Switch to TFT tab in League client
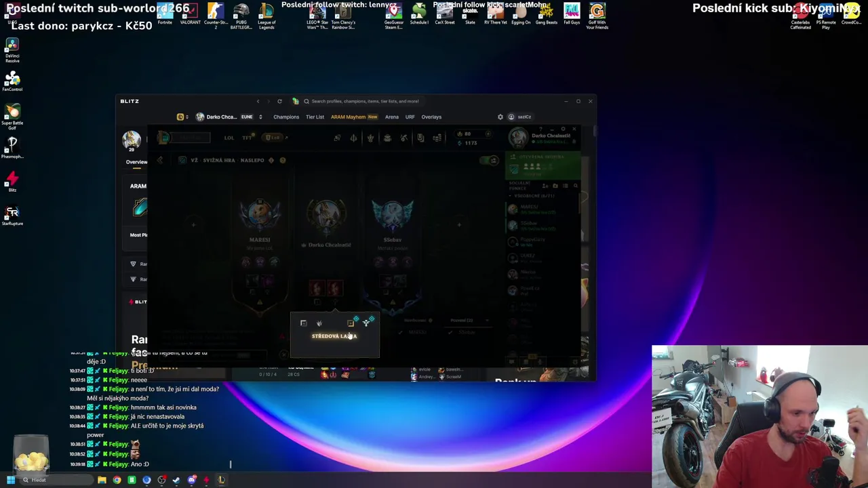The image size is (868, 488). coord(248,138)
